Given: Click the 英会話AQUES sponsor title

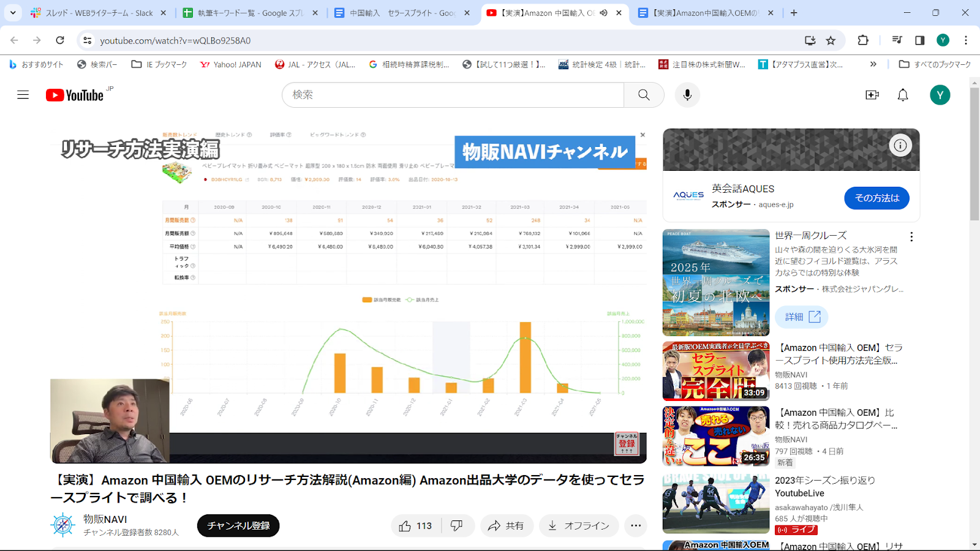Looking at the screenshot, I should coord(743,189).
